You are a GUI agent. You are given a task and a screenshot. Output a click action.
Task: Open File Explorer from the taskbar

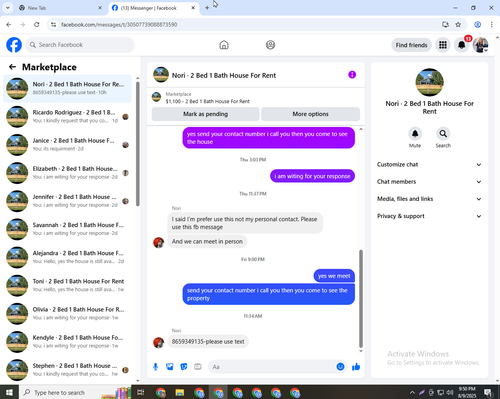180,393
